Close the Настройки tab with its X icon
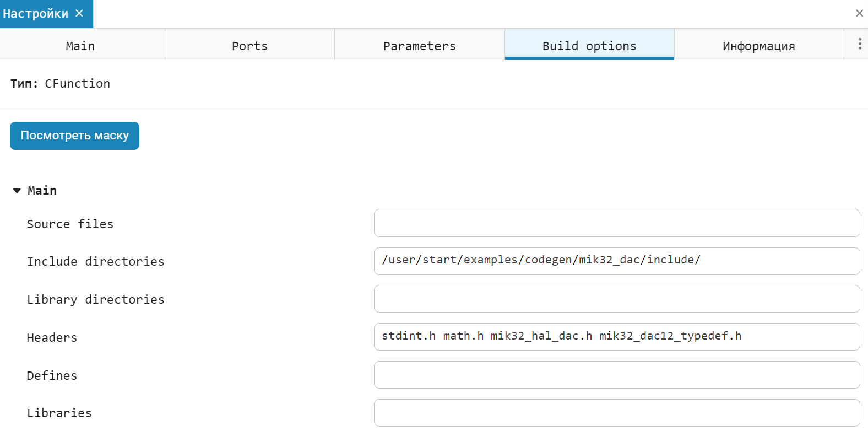868x431 pixels. pyautogui.click(x=79, y=13)
